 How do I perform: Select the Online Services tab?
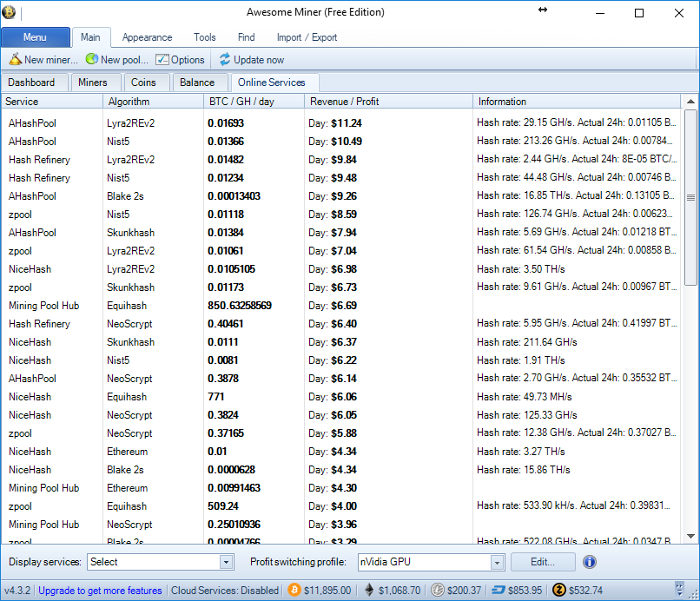[274, 83]
